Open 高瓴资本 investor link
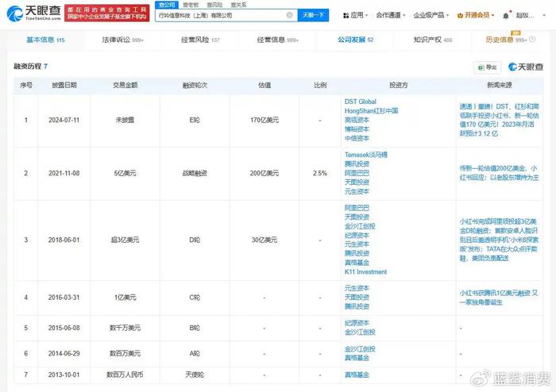 pyautogui.click(x=357, y=120)
